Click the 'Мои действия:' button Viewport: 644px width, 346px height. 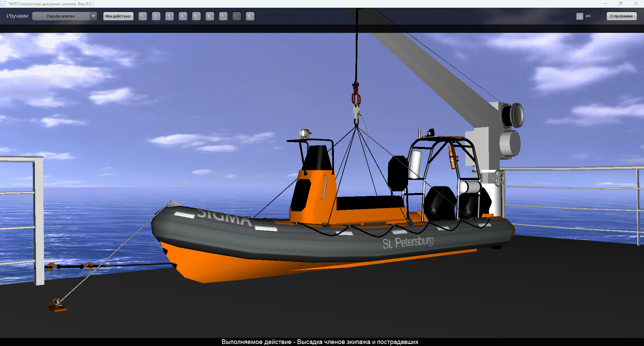(118, 16)
